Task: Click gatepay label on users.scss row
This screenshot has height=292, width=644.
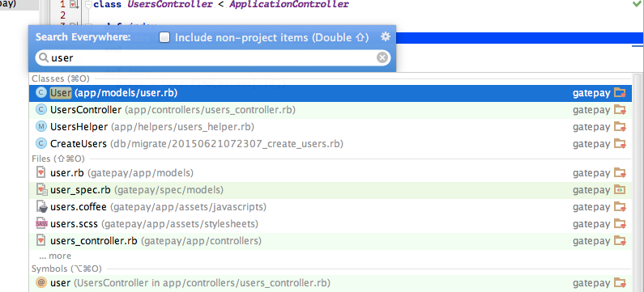Action: click(x=591, y=225)
